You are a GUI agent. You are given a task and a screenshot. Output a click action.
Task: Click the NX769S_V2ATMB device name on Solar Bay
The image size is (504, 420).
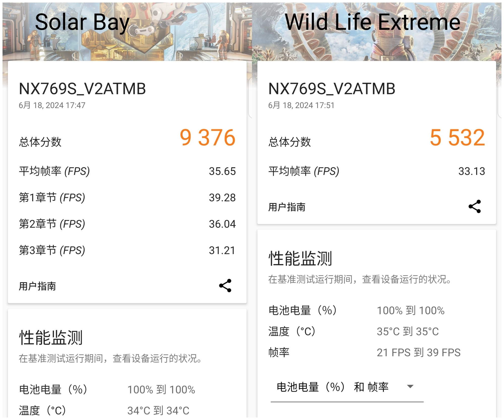click(x=83, y=89)
